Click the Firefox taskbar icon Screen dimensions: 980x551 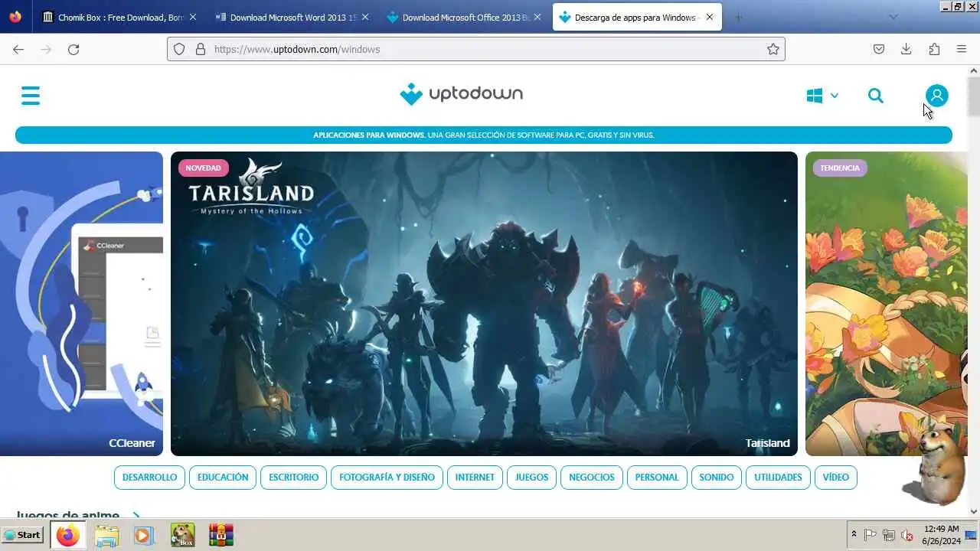67,535
